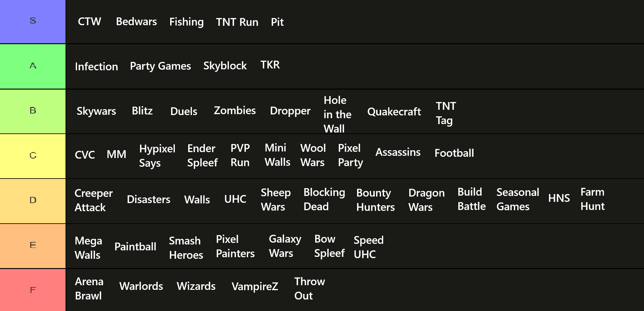Image resolution: width=644 pixels, height=311 pixels.
Task: Click the Skyblock item in A tier
Action: [x=225, y=66]
